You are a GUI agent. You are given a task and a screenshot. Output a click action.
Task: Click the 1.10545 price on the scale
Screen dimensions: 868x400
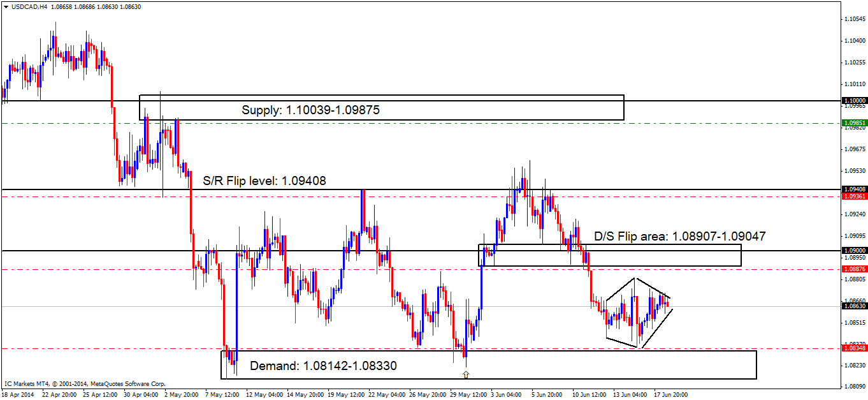point(855,19)
